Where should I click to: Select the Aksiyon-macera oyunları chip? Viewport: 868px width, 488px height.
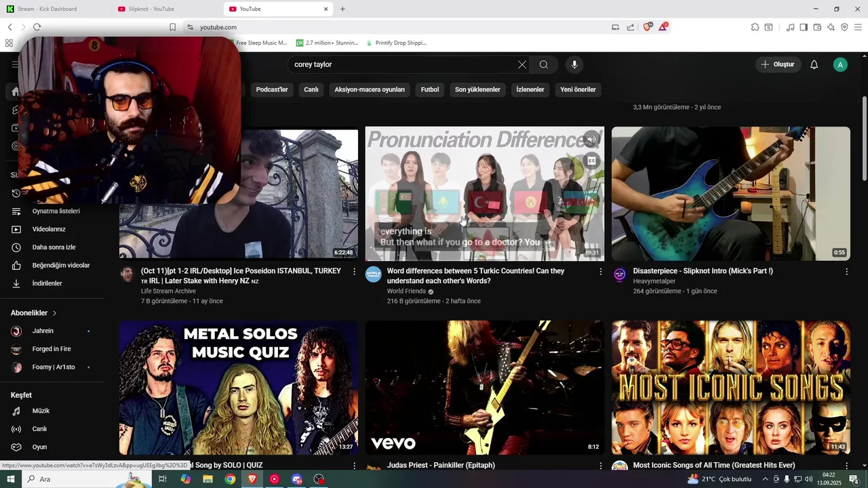[370, 89]
